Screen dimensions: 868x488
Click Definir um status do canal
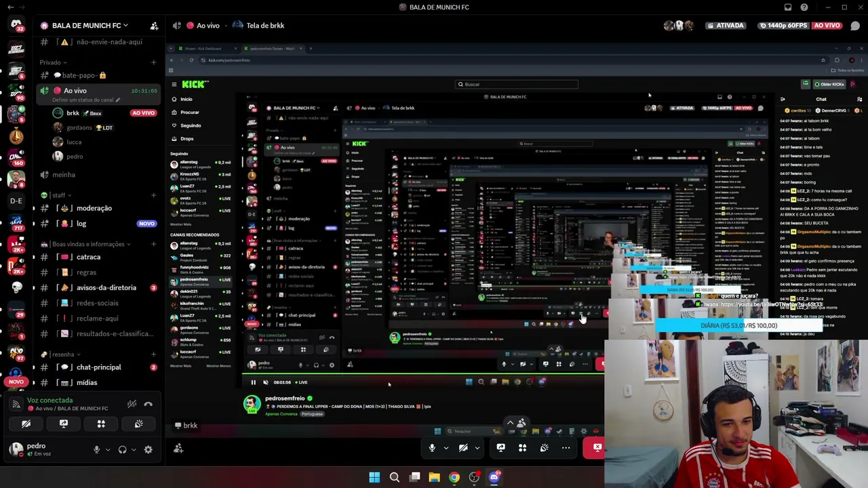pos(86,100)
